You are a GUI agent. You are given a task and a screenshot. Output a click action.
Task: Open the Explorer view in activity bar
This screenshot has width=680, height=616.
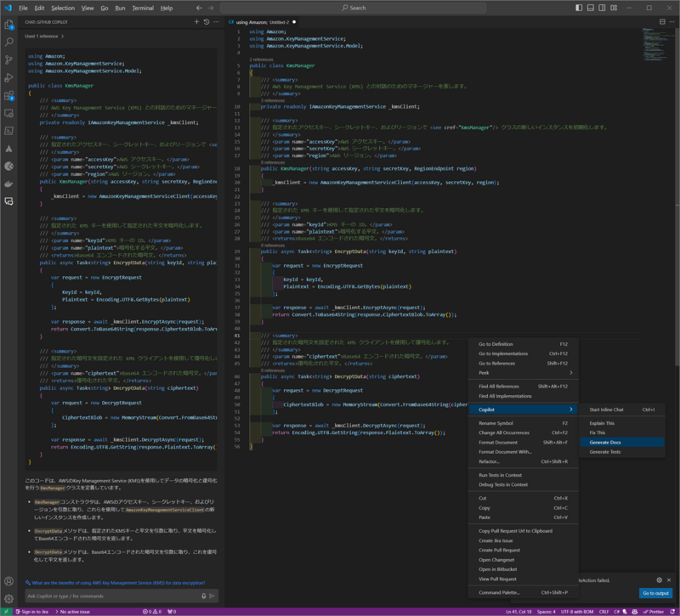tap(8, 25)
